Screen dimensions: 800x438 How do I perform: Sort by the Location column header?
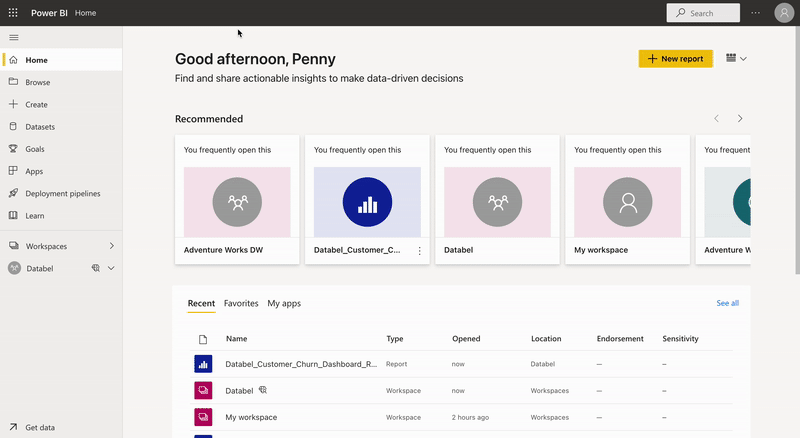click(x=546, y=338)
